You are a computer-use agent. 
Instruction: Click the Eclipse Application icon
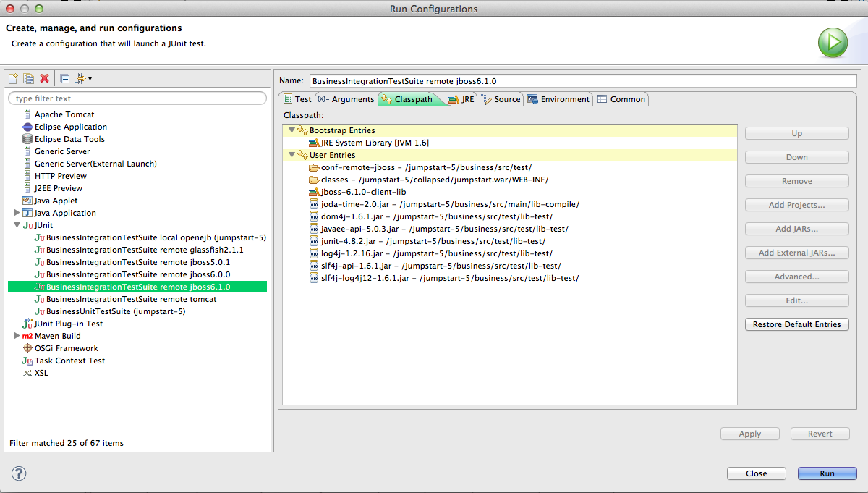(x=28, y=127)
